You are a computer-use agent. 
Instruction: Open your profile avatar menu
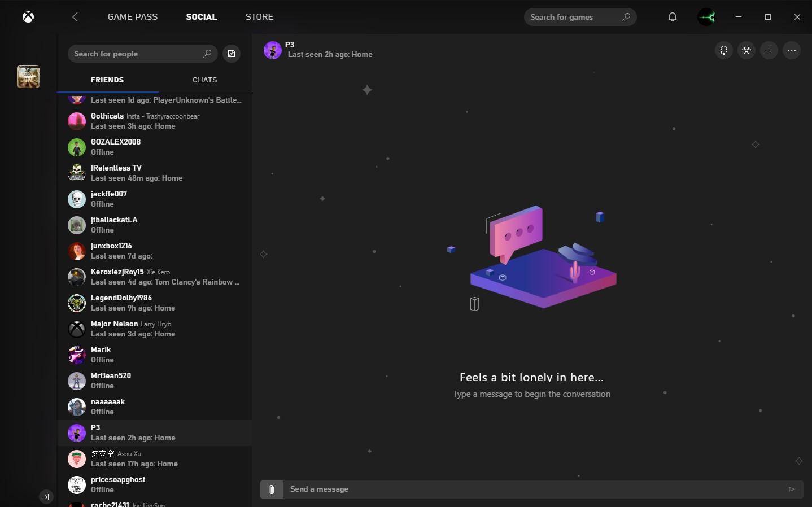[x=707, y=17]
